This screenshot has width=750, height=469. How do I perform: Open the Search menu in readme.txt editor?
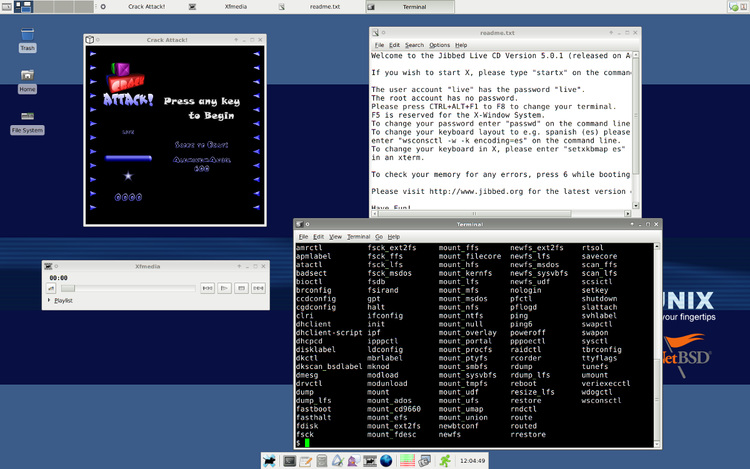pos(414,45)
